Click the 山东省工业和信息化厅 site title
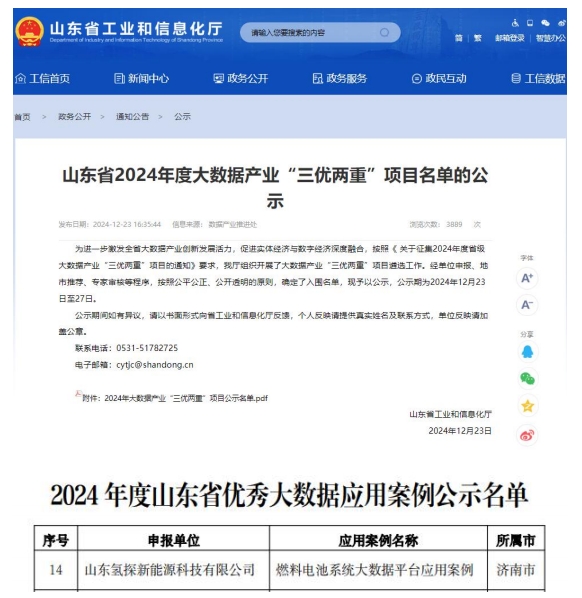This screenshot has height=598, width=582. (x=136, y=29)
